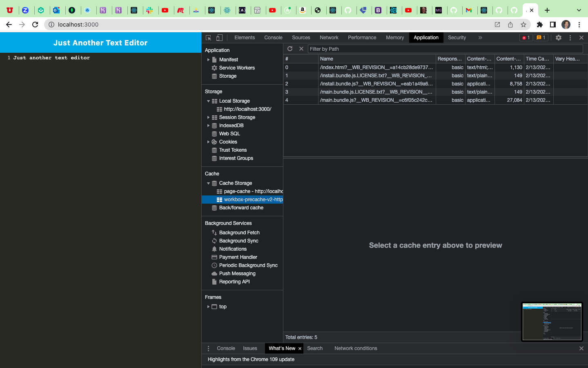Image resolution: width=588 pixels, height=368 pixels.
Task: Expand the top frame item
Action: (x=208, y=307)
